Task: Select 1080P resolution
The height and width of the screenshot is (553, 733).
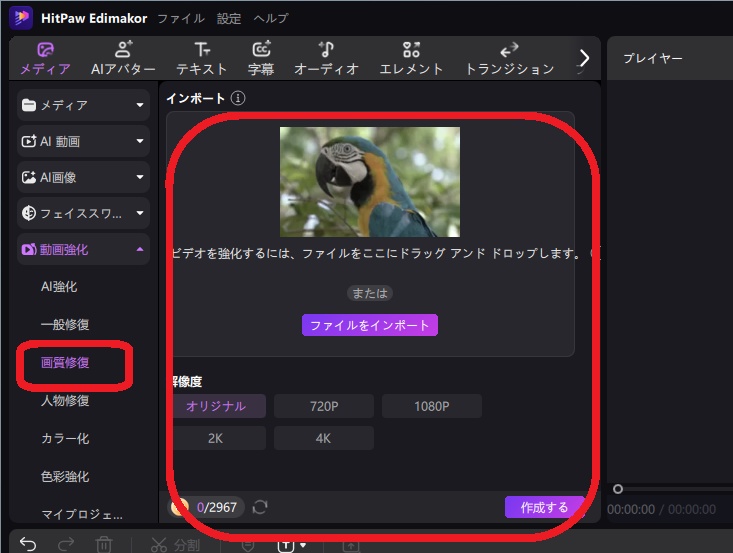Action: coord(431,406)
